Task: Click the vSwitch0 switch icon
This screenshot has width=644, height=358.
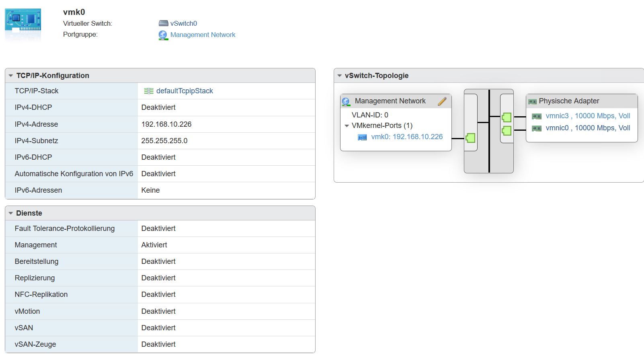Action: coord(163,23)
